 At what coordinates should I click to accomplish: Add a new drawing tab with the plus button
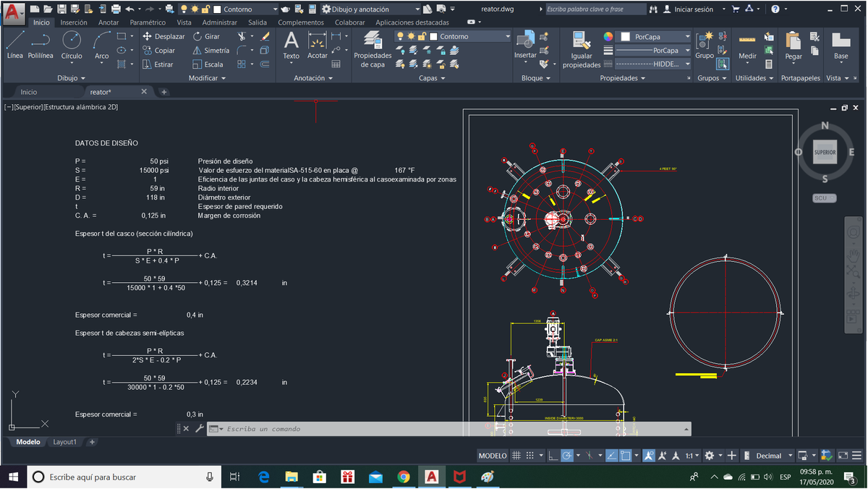(x=164, y=92)
